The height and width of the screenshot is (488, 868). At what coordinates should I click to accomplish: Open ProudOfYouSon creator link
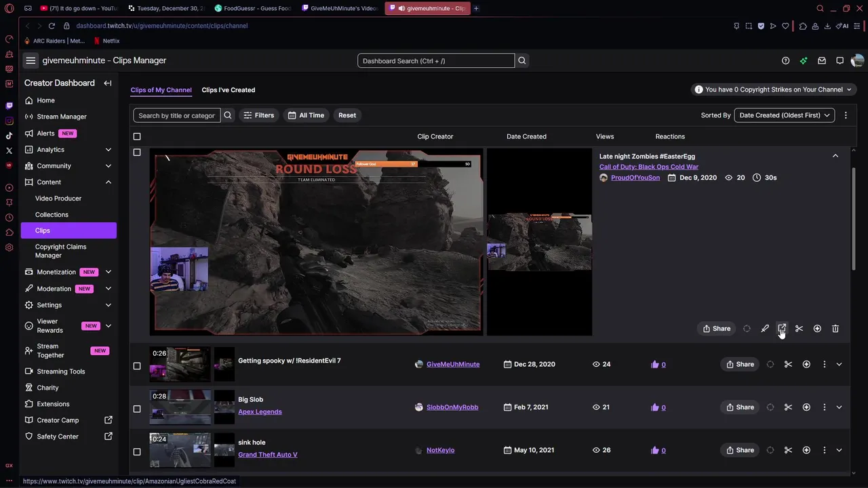635,178
